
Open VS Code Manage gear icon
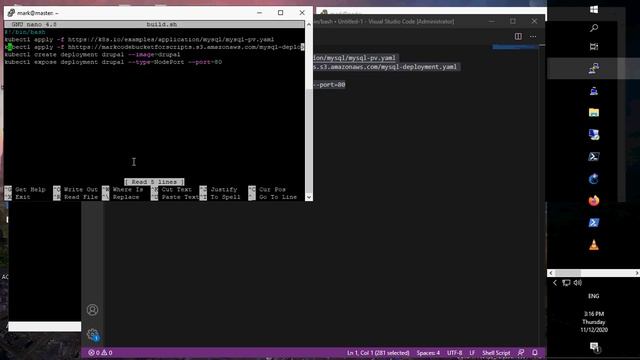coord(93,335)
